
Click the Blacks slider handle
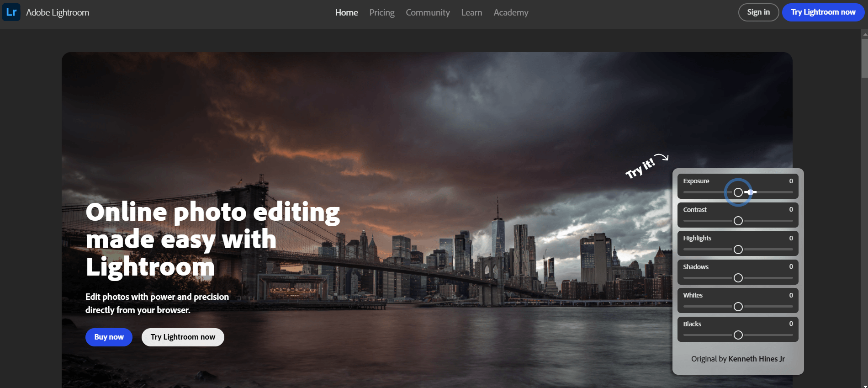pyautogui.click(x=738, y=335)
